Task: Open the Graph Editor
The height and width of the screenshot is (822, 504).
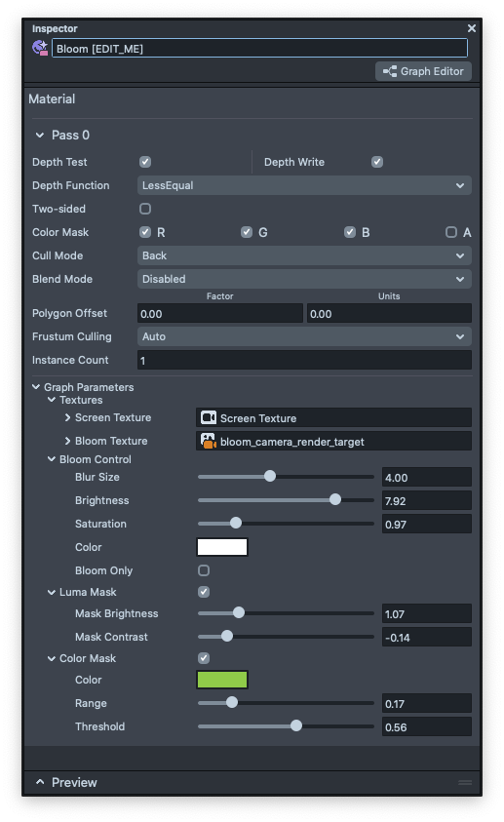Action: tap(423, 71)
